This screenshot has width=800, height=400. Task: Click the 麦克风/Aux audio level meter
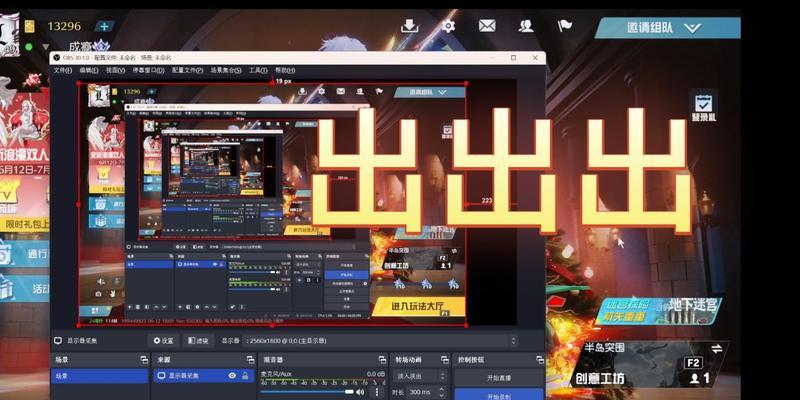point(323,380)
